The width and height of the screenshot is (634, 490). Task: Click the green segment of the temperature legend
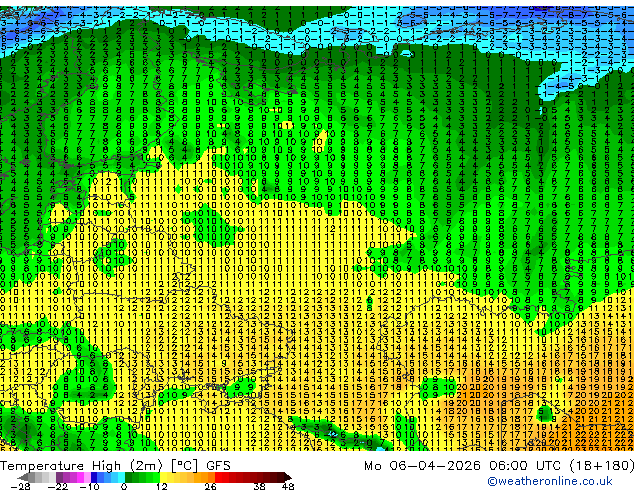pos(142,477)
